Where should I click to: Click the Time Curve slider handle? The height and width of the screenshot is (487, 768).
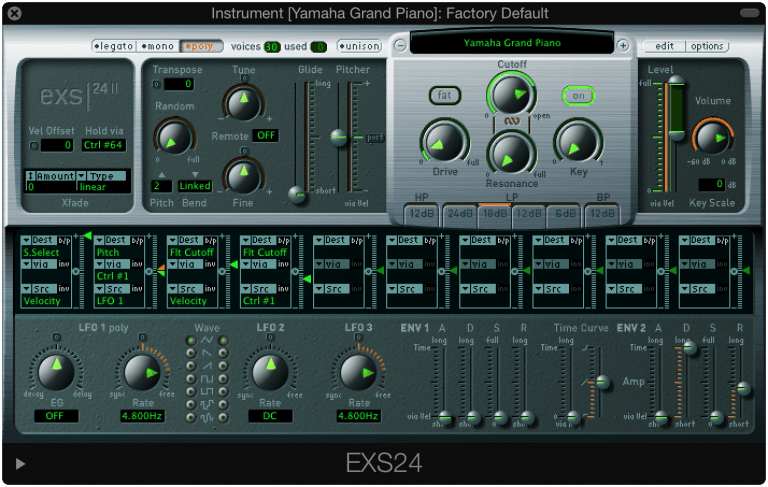pyautogui.click(x=602, y=382)
